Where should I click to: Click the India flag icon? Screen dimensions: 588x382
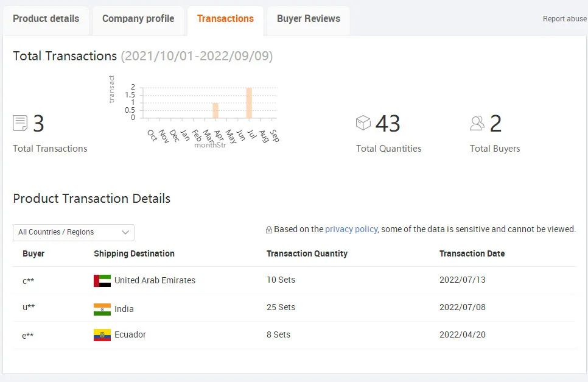102,309
